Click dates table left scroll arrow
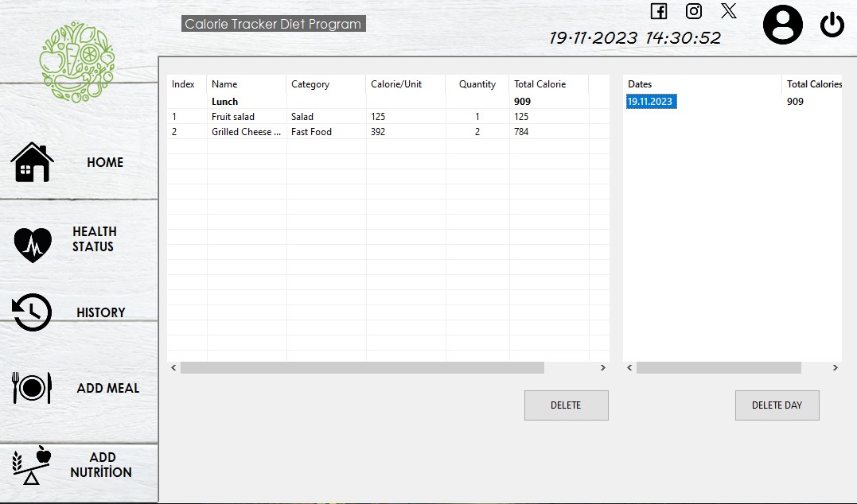The image size is (857, 504). point(629,367)
